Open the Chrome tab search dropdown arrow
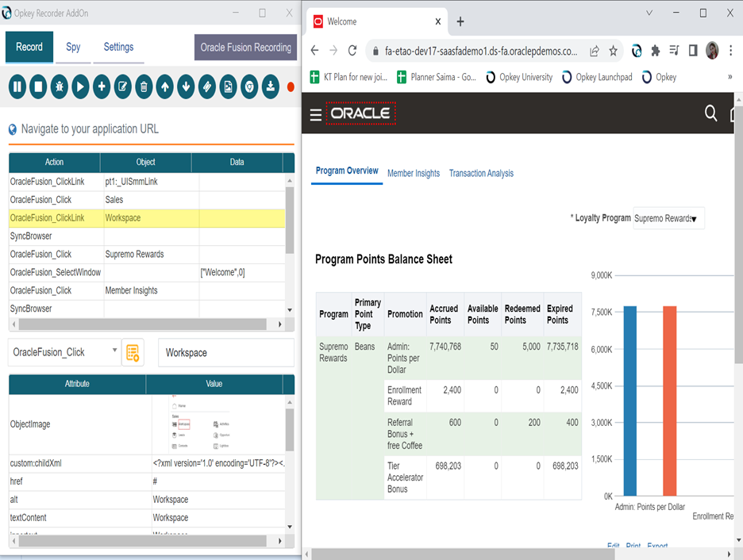 tap(649, 13)
